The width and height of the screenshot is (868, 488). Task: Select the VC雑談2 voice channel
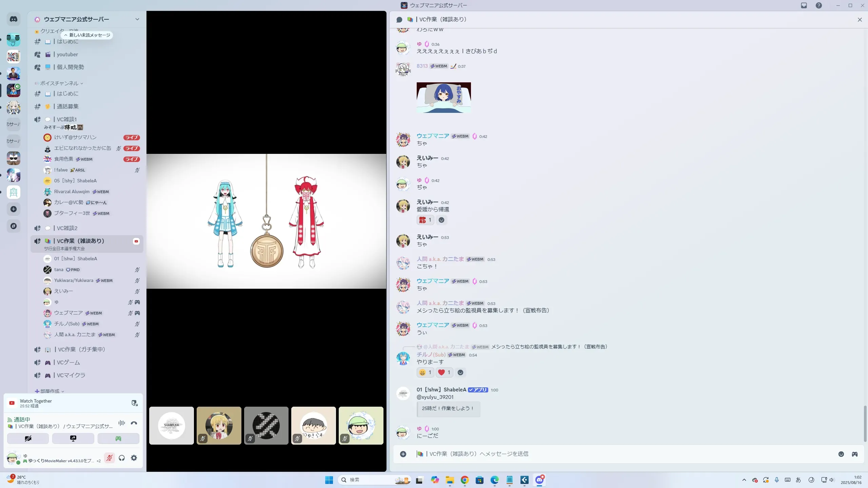pos(67,228)
